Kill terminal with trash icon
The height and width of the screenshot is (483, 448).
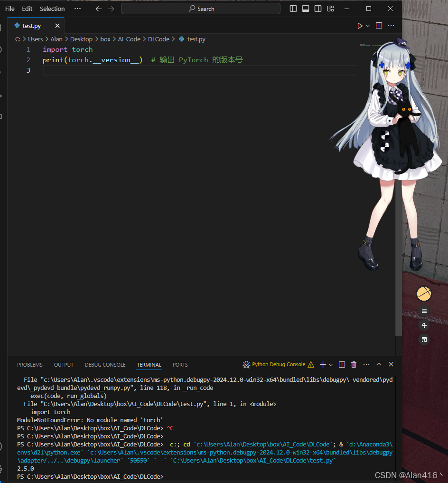(x=354, y=365)
